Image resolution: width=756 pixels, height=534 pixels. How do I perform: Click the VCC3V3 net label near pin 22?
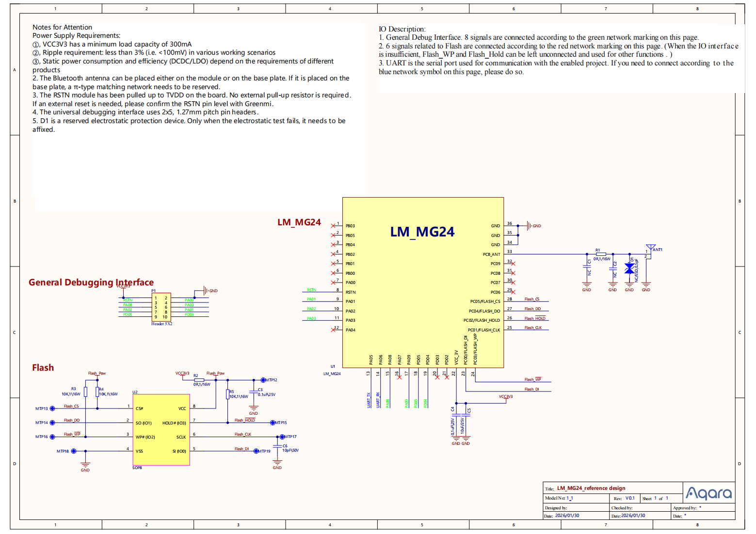click(x=506, y=396)
